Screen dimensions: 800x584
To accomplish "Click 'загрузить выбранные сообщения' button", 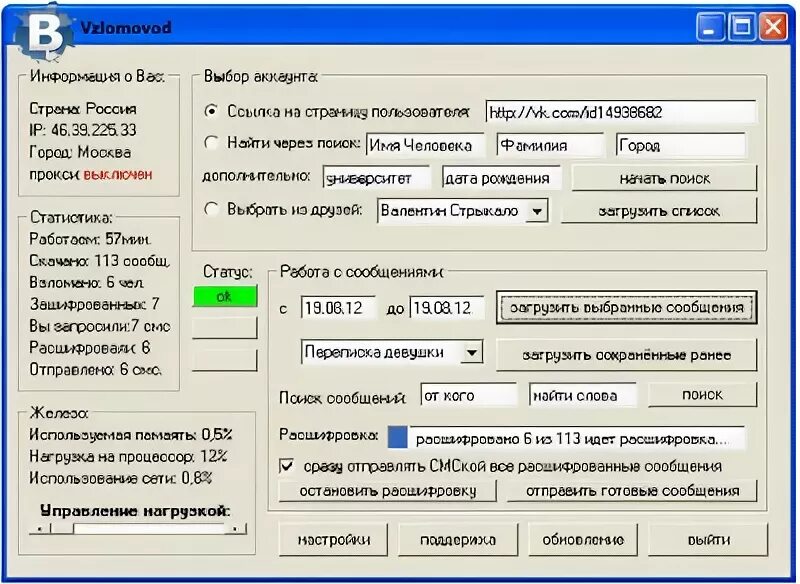I will tap(627, 308).
